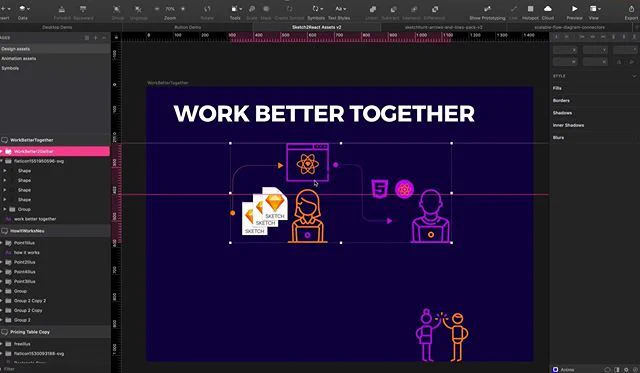640x373 pixels.
Task: Zoom in with the plus button
Action: [x=182, y=9]
